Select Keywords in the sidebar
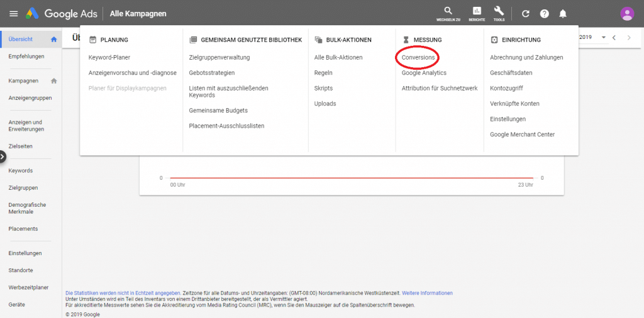Viewport: 644px width, 318px height. (21, 171)
